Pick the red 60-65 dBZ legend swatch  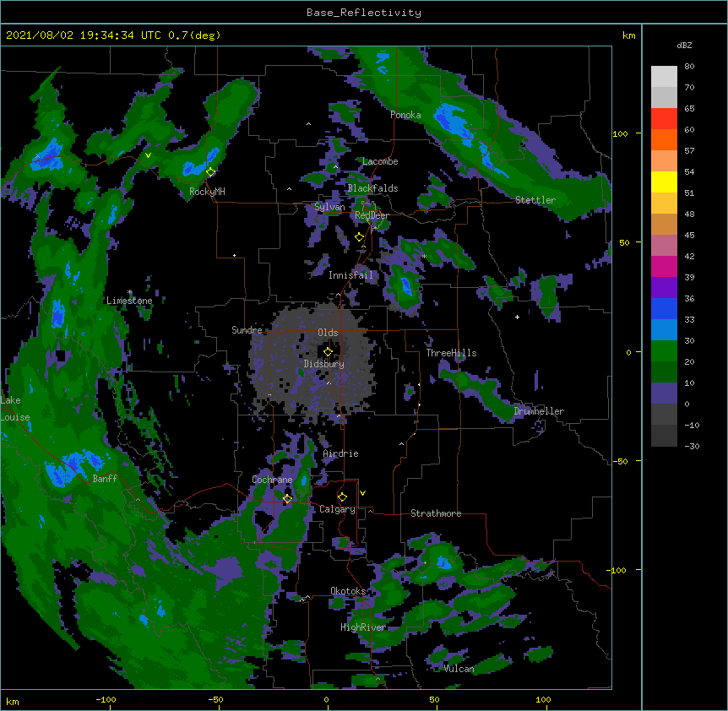click(664, 119)
